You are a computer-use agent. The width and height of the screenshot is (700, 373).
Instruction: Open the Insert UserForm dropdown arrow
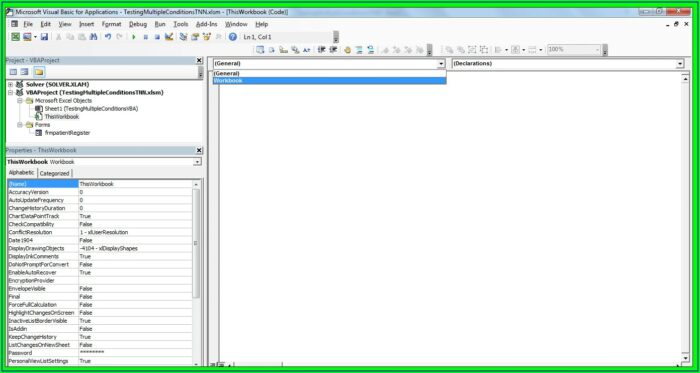click(35, 37)
